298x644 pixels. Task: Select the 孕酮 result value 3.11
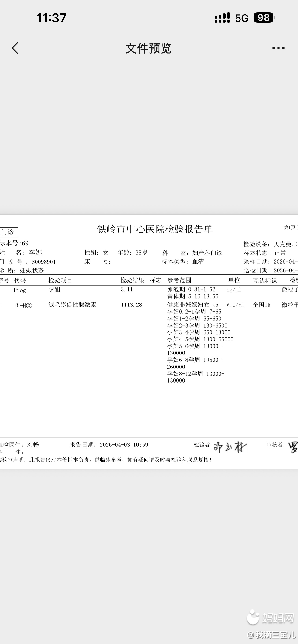click(x=127, y=290)
